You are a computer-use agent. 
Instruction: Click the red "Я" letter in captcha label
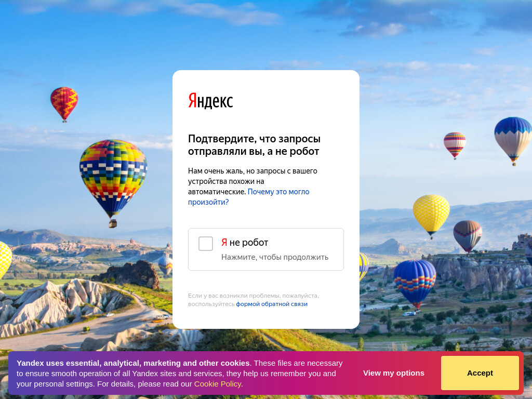point(224,242)
